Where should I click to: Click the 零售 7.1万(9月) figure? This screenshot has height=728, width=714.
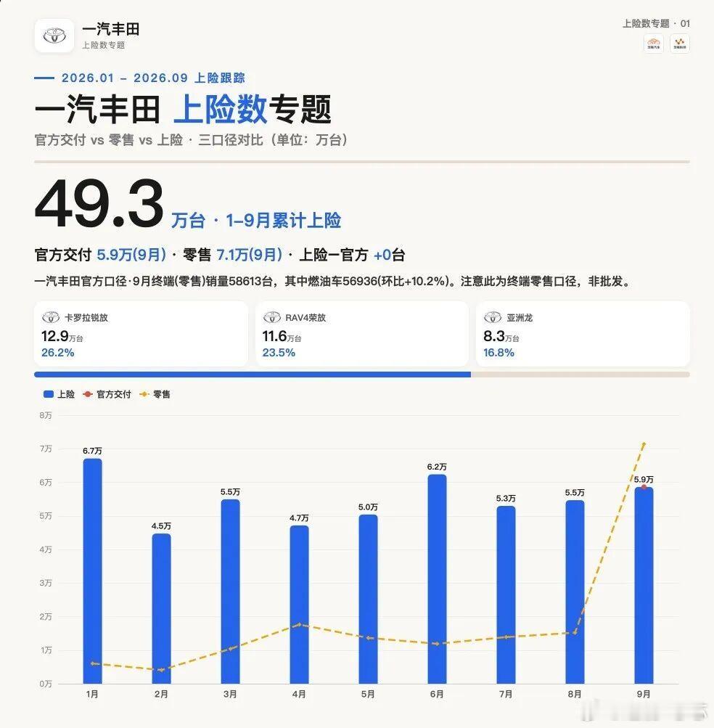tap(233, 255)
